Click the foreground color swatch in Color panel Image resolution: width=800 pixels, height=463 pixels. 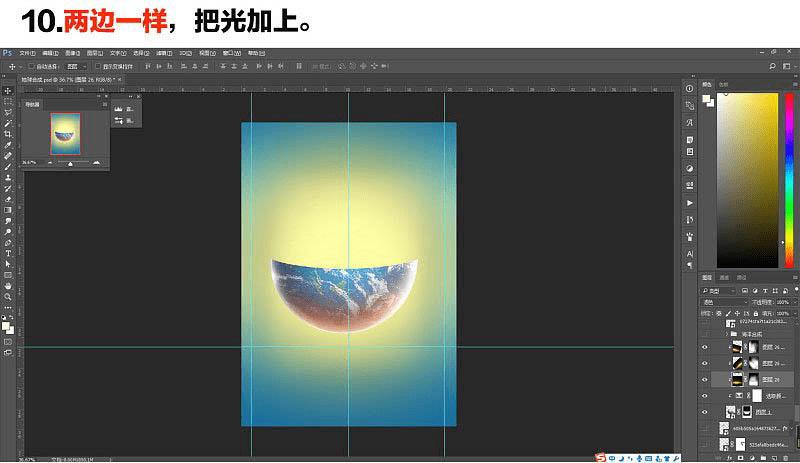[x=706, y=99]
